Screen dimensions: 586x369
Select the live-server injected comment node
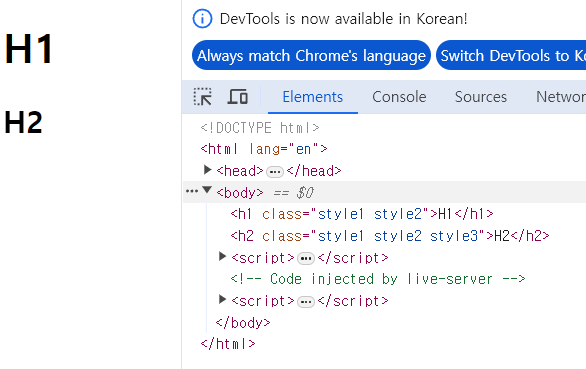(378, 279)
